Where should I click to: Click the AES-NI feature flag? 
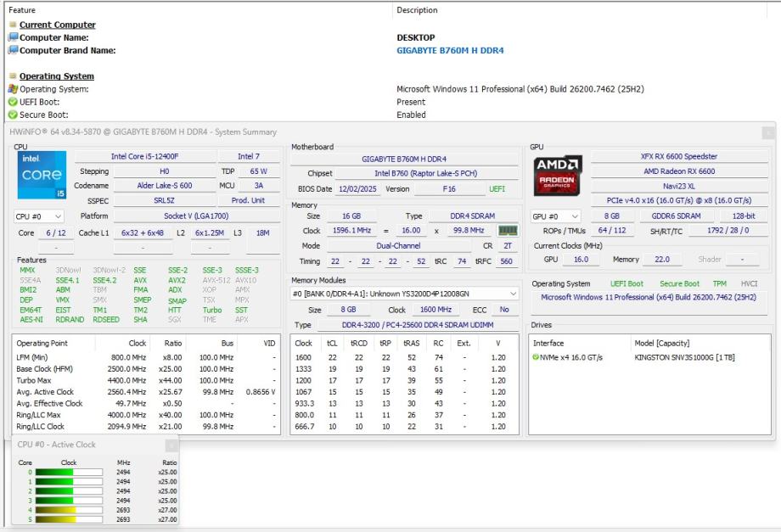pos(31,320)
